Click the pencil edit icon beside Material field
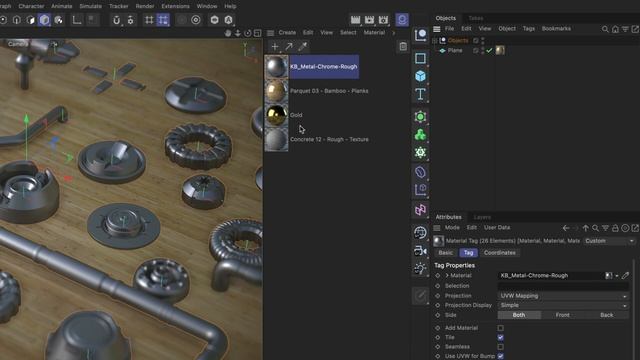The image size is (640, 360). 625,276
